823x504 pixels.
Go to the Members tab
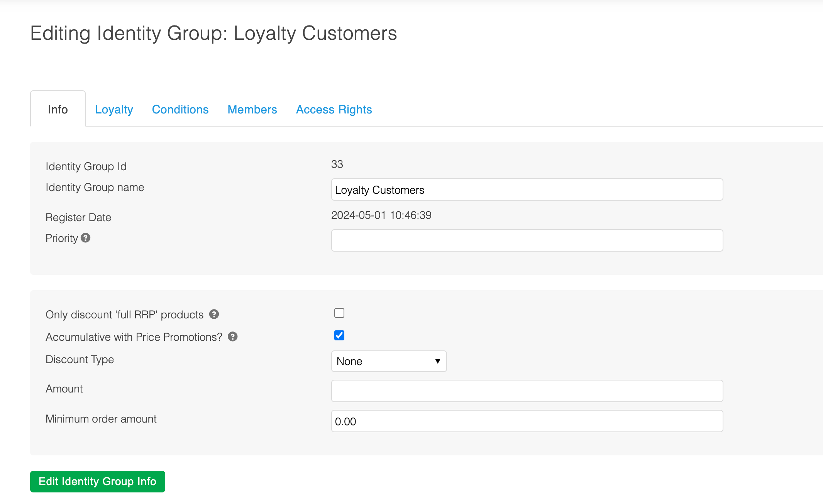pyautogui.click(x=252, y=110)
